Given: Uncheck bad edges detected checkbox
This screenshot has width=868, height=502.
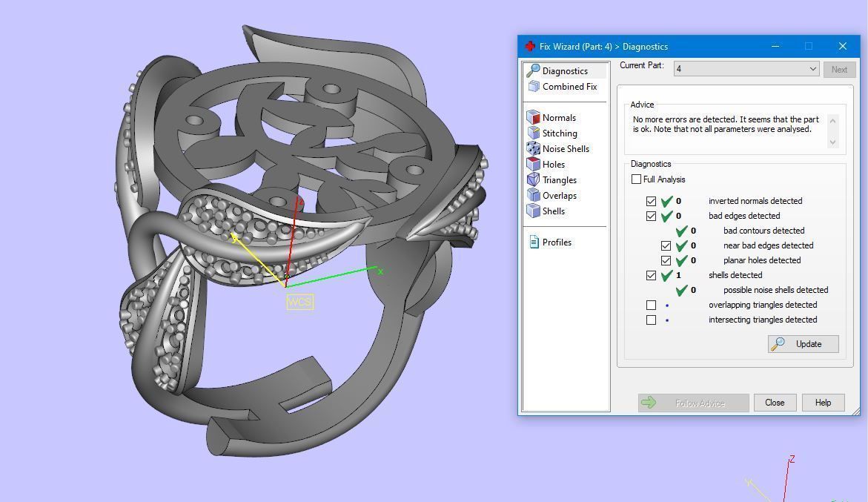Looking at the screenshot, I should [x=651, y=216].
